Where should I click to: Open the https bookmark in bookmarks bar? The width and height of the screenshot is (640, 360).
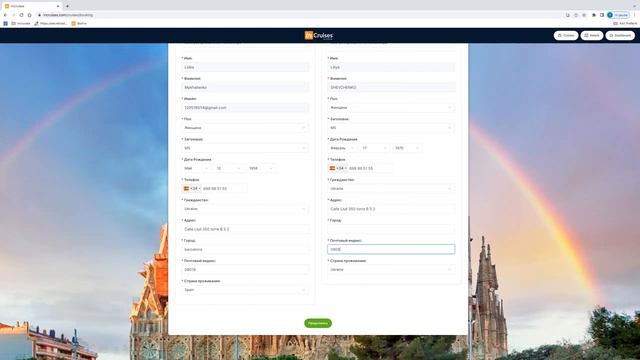click(51, 24)
